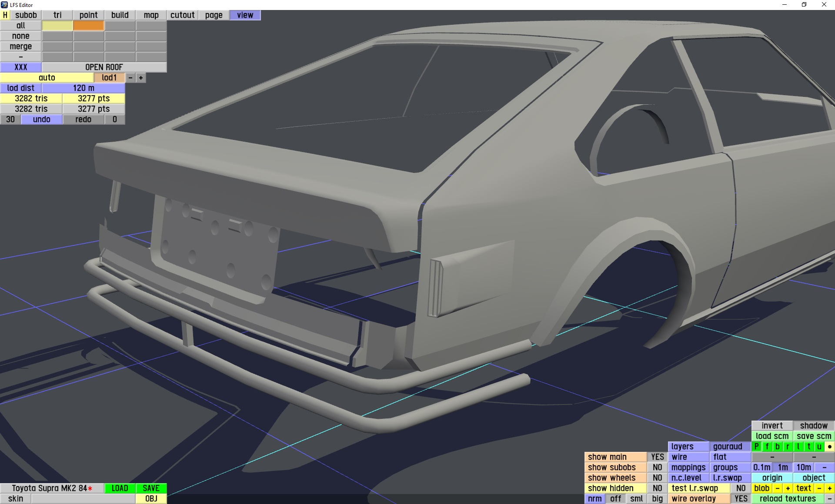
Task: Click the lod1 level selector
Action: click(x=109, y=78)
